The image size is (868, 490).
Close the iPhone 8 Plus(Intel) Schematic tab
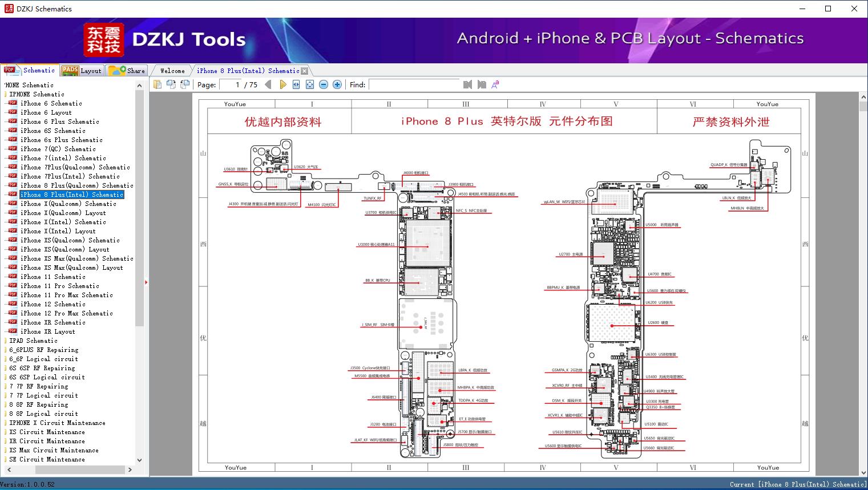(305, 71)
